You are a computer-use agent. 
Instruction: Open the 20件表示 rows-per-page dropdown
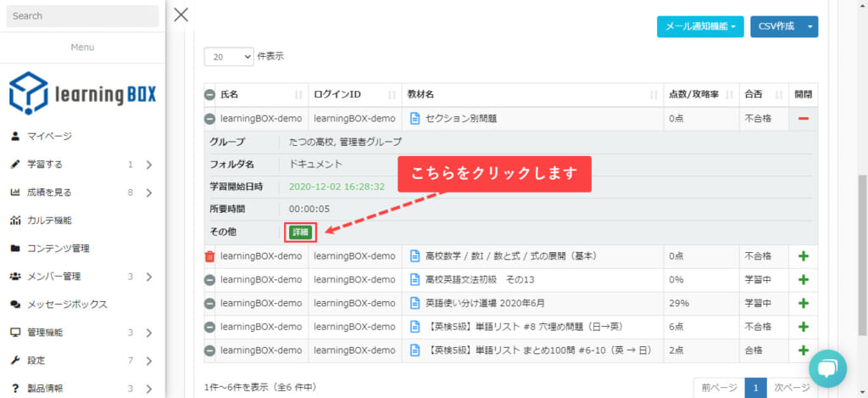[229, 56]
